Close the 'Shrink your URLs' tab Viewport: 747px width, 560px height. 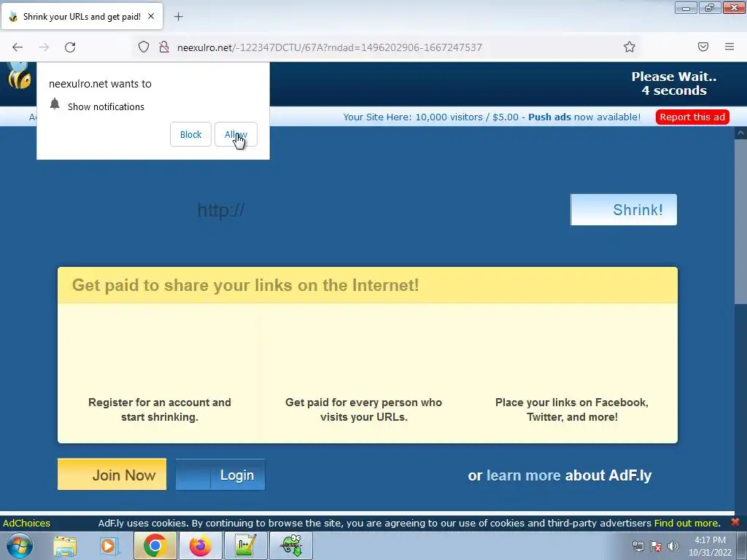click(x=151, y=16)
